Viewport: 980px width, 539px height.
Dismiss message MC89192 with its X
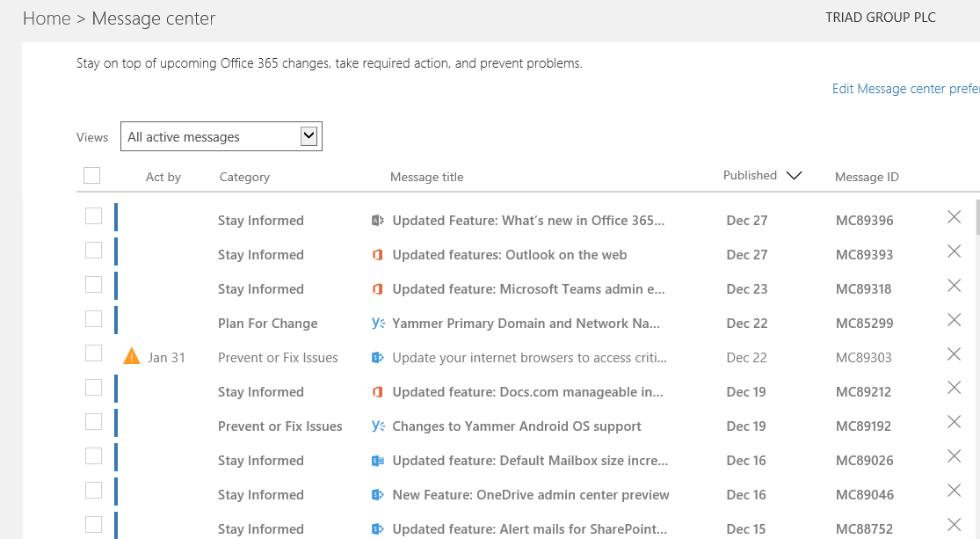(x=954, y=422)
